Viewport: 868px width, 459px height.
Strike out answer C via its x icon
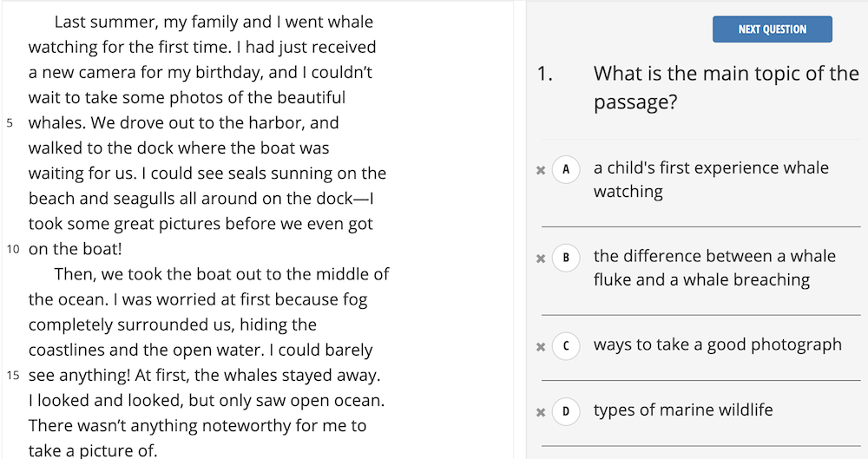[541, 346]
